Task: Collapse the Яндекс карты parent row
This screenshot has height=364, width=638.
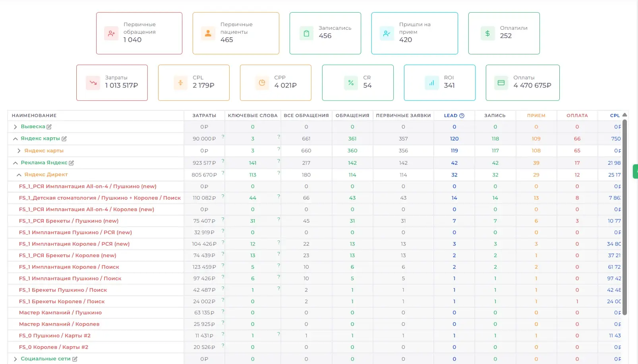Action: [15, 139]
